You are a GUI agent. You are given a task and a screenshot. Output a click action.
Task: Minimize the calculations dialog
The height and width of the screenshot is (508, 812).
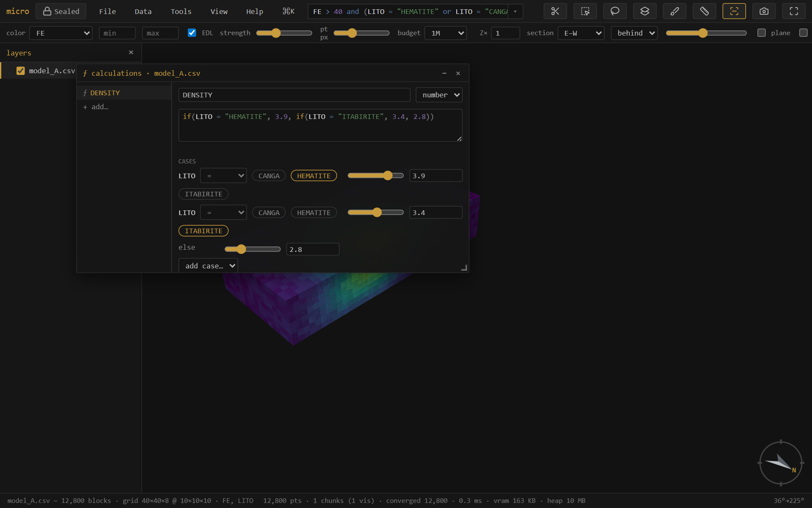click(x=444, y=73)
